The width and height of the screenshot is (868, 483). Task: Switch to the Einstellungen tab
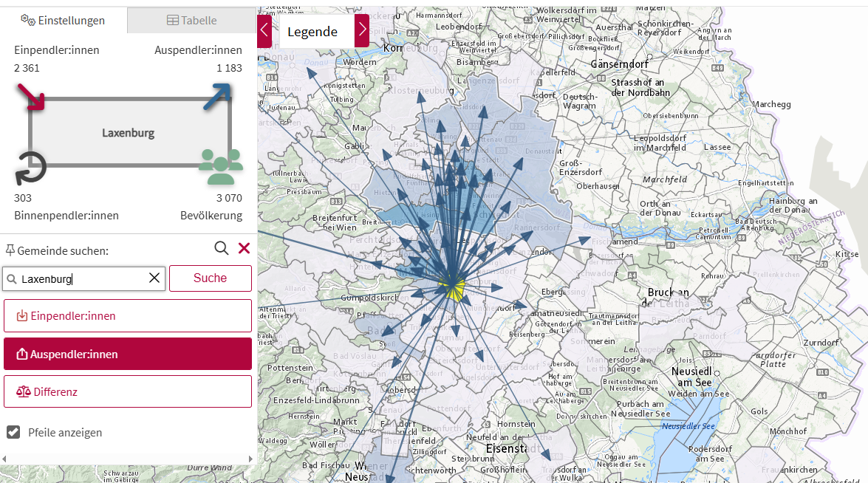point(63,21)
